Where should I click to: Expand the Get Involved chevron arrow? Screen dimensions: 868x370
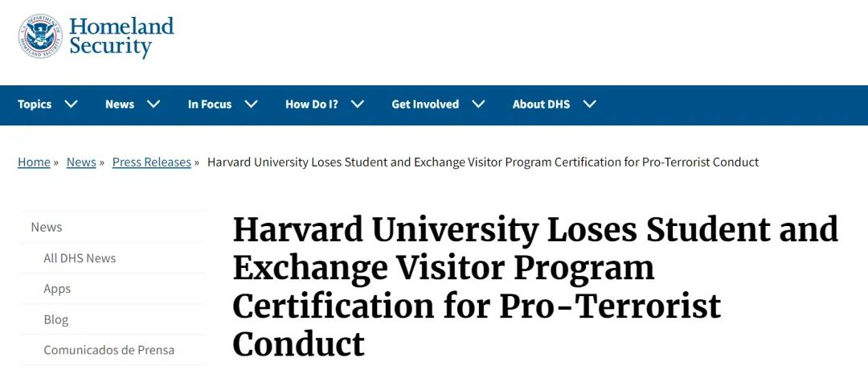(478, 104)
